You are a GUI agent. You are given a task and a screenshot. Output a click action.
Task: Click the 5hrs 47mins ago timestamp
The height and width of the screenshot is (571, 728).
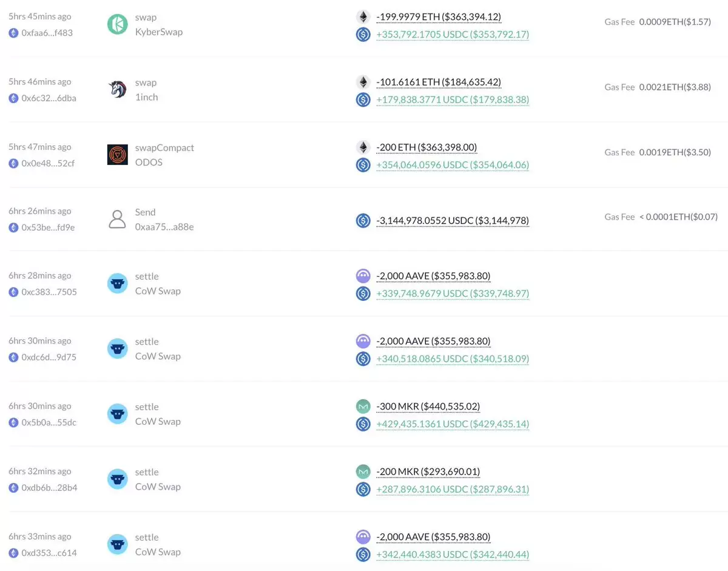point(40,147)
